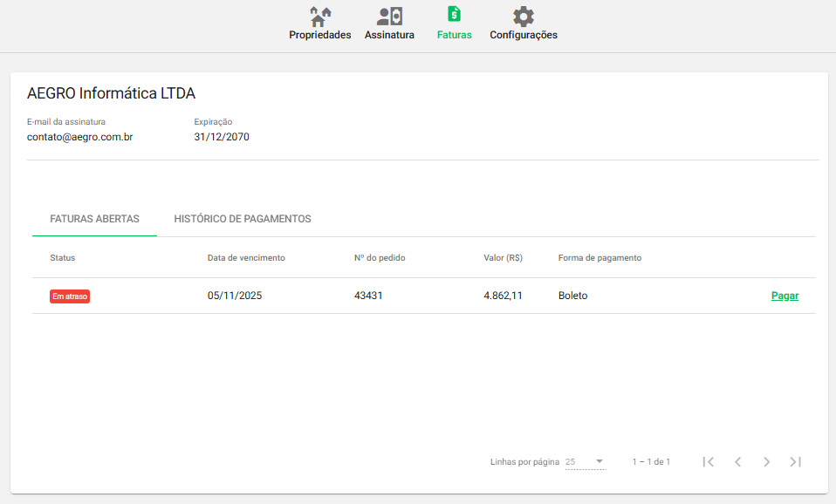The height and width of the screenshot is (504, 836).
Task: Click the Valor (R$) column header
Action: coord(503,258)
